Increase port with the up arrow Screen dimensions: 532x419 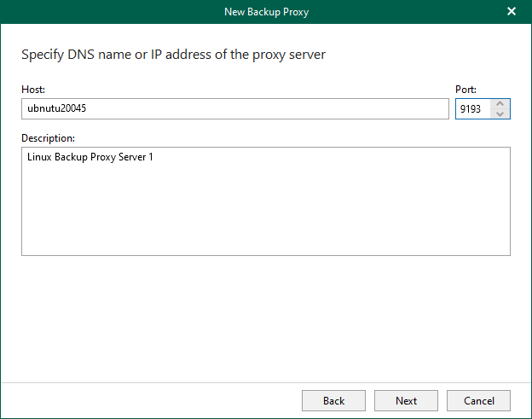tap(500, 104)
